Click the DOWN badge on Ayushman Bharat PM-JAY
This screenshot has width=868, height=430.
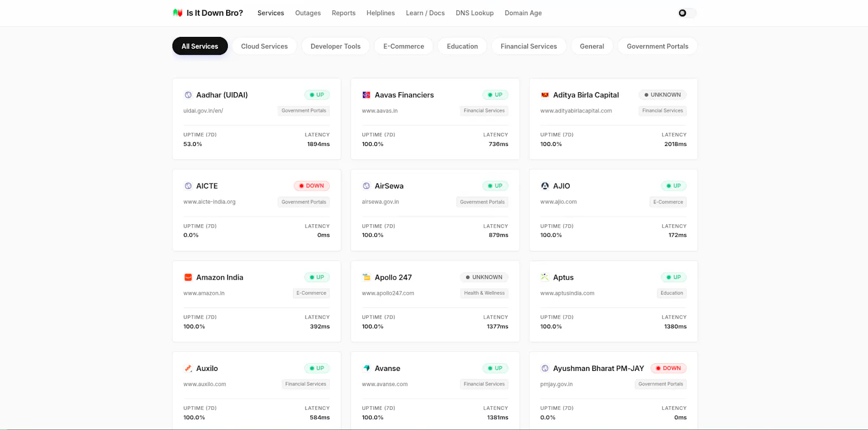pos(668,368)
